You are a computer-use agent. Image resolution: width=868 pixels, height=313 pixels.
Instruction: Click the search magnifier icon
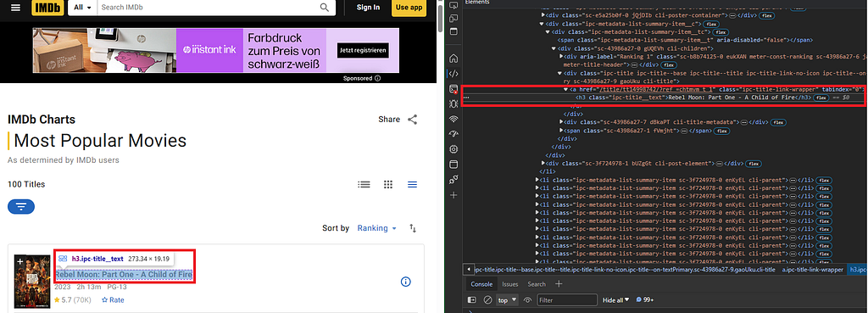tap(325, 7)
